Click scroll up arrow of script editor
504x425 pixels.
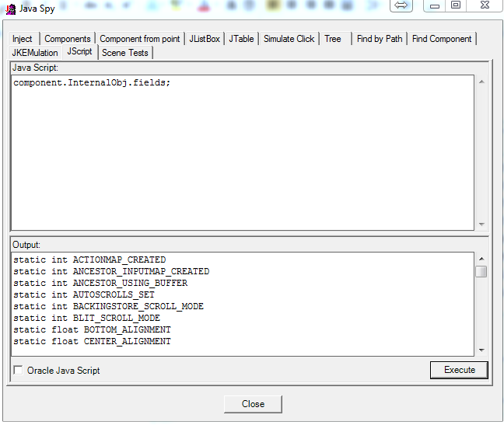click(481, 82)
